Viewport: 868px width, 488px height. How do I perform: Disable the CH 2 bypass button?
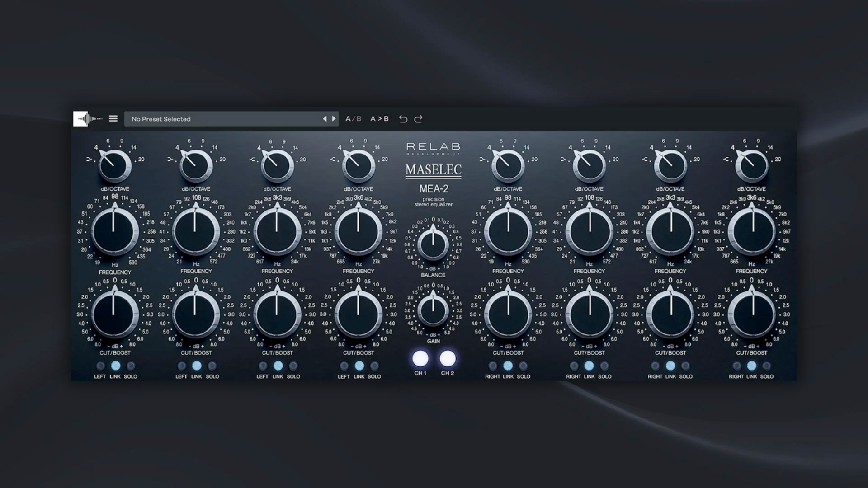[x=447, y=359]
